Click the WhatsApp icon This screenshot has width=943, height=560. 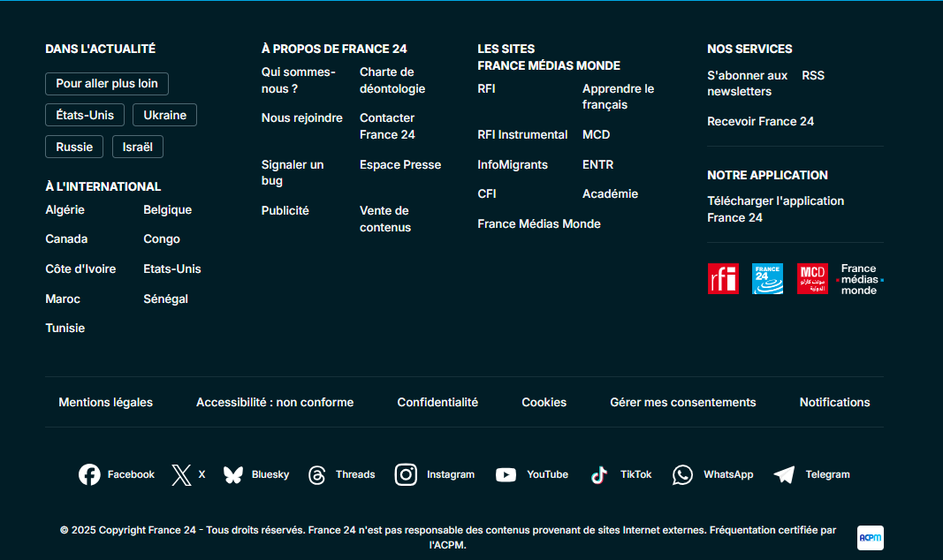[x=683, y=475]
